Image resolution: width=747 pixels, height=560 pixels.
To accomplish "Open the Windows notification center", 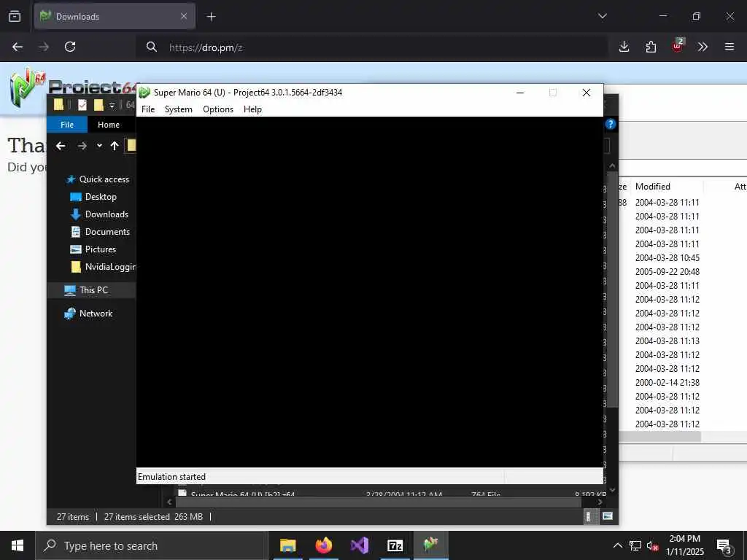I will 724,546.
